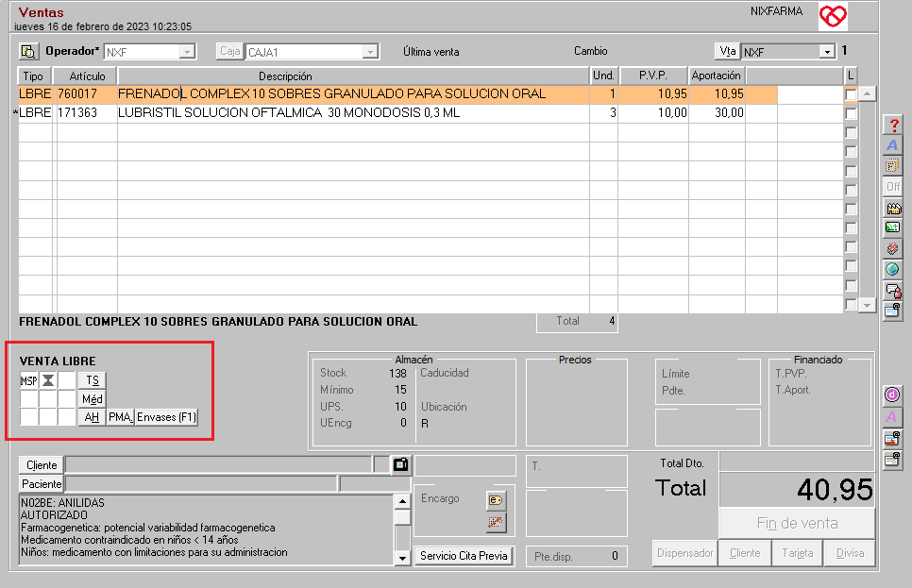Open the Caja CAJA1 dropdown
The width and height of the screenshot is (912, 588).
click(370, 52)
